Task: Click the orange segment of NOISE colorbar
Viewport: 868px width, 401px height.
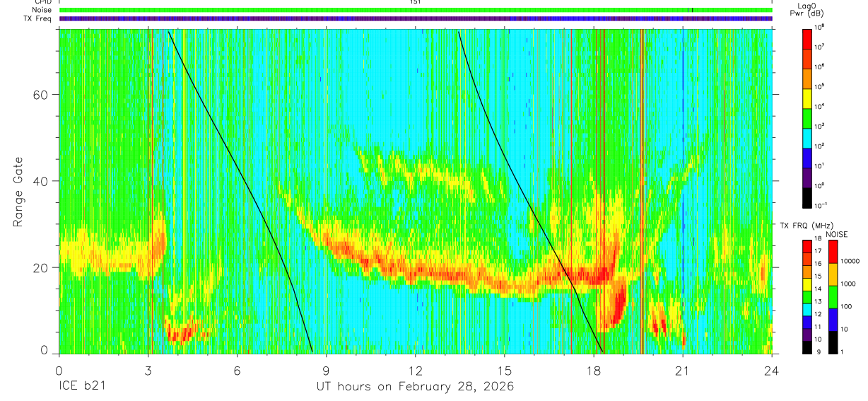Action: point(833,274)
